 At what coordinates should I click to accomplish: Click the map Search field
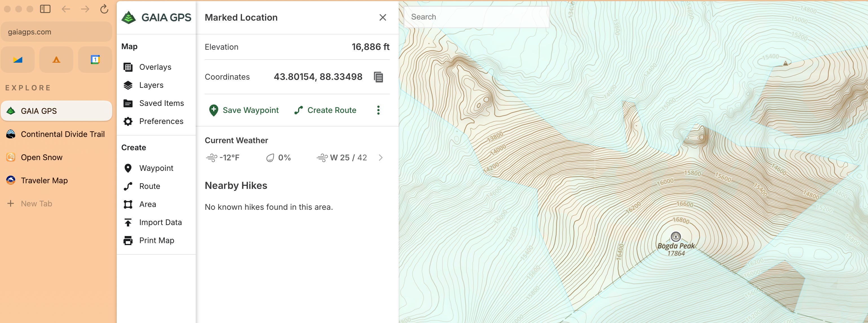477,17
